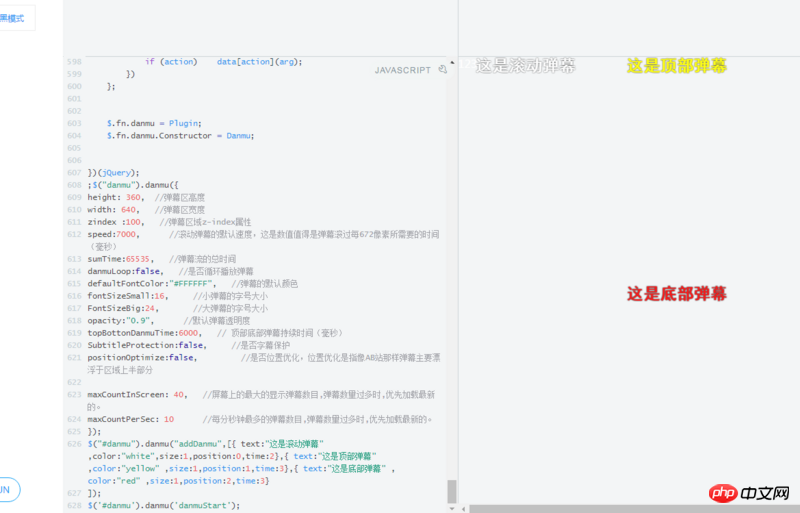Click the "sumTime:65535" code line
The image size is (800, 513).
(162, 259)
